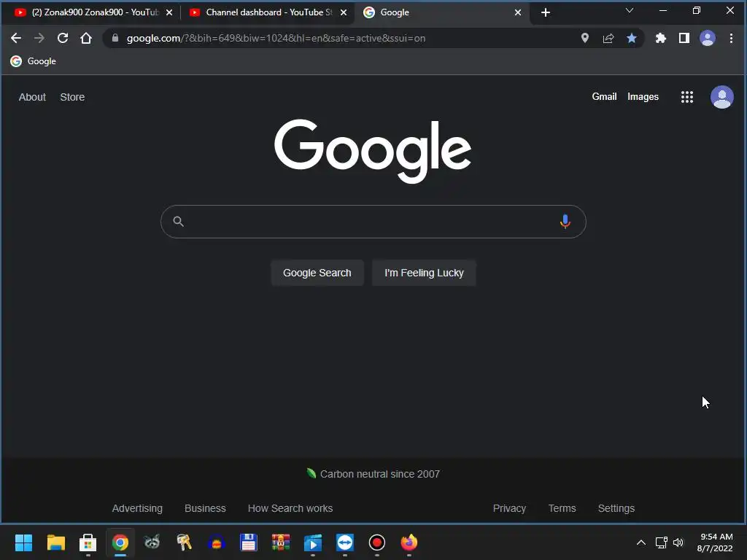Start voice search with the microphone

click(565, 222)
